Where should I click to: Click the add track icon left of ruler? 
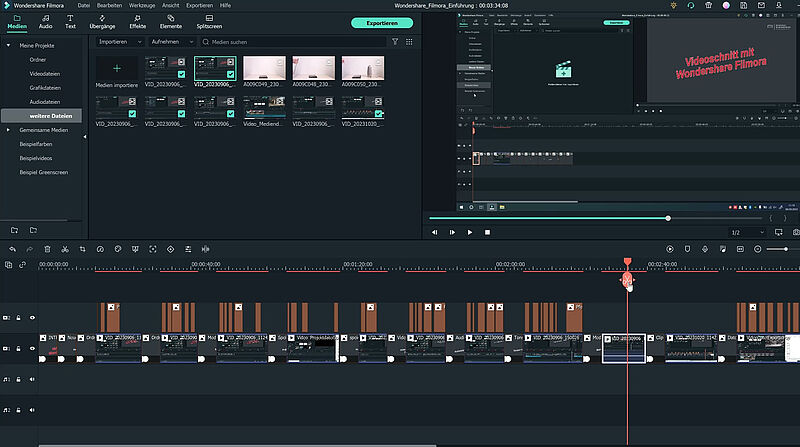coord(9,265)
